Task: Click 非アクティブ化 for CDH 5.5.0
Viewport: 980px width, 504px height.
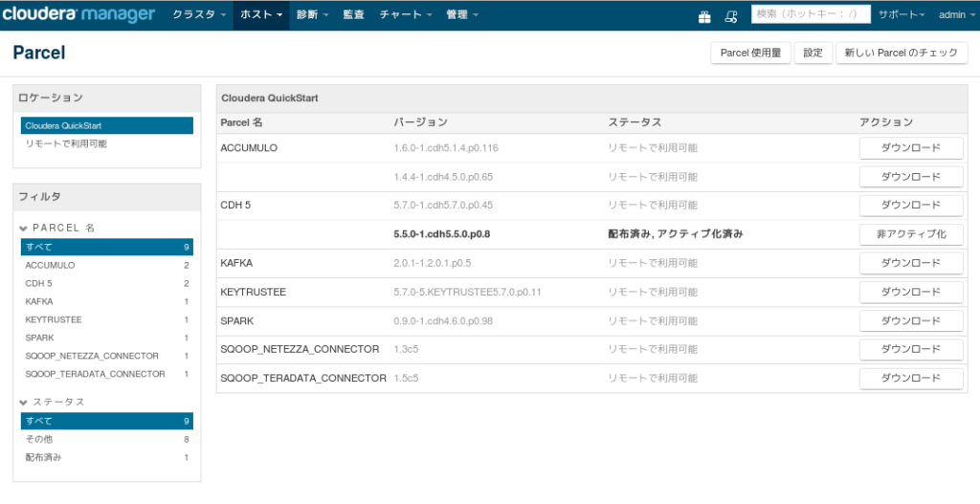Action: point(911,234)
